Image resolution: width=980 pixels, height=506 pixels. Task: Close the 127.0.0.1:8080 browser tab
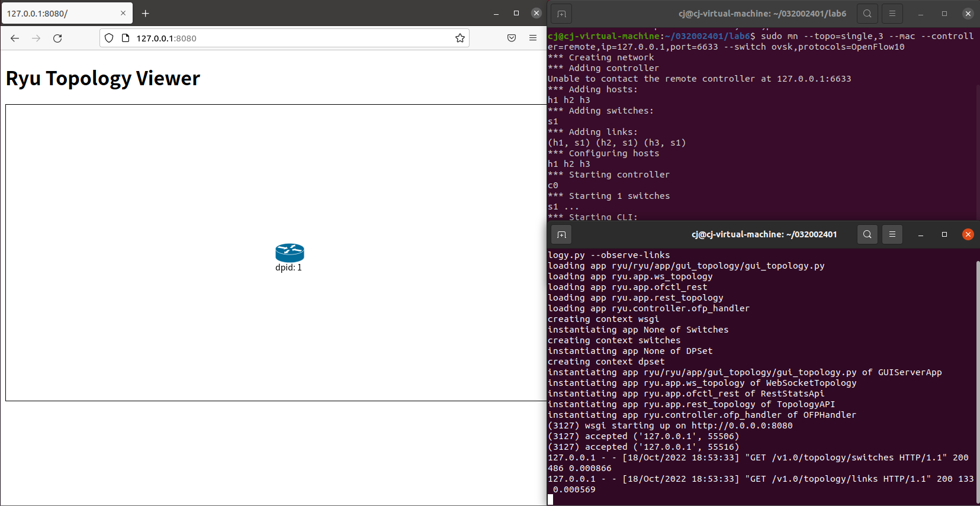pos(123,13)
